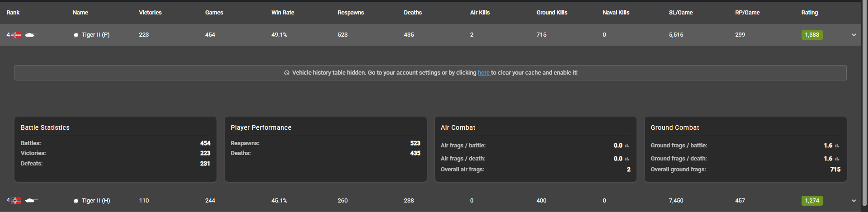
Task: Click the history icon in hidden table notice
Action: 287,73
